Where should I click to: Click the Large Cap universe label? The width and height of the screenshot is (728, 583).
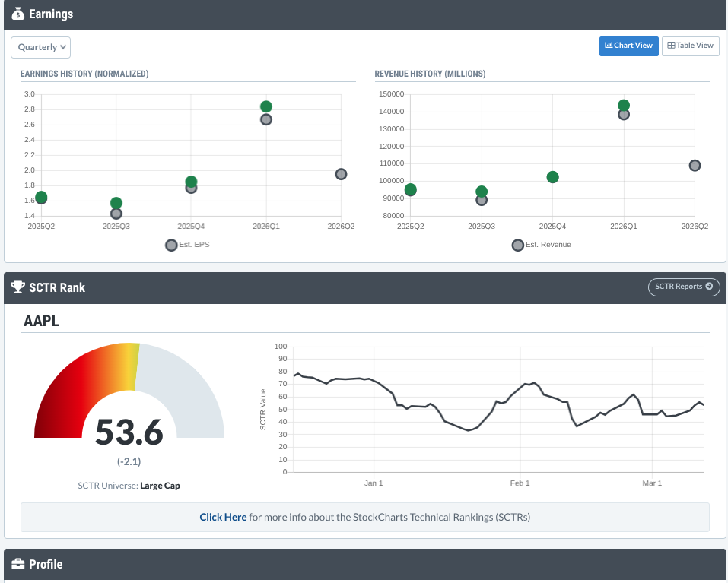[x=161, y=486]
